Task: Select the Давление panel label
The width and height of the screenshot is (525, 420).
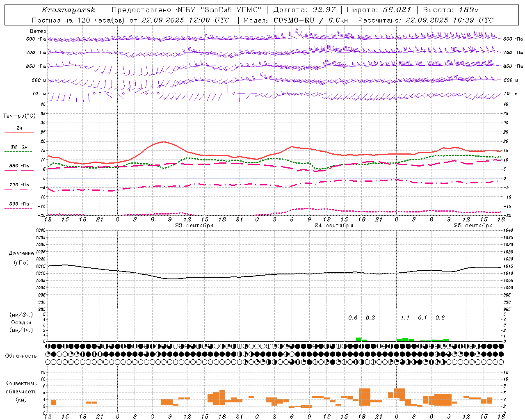Action: (x=21, y=253)
